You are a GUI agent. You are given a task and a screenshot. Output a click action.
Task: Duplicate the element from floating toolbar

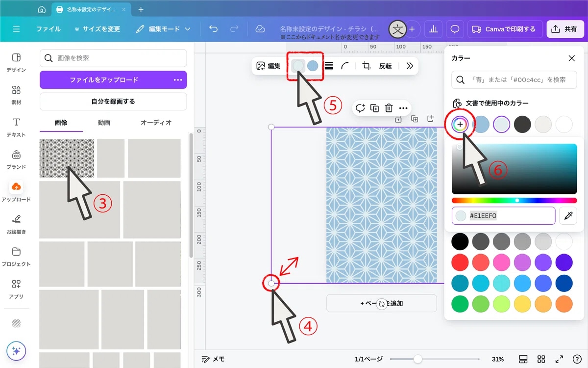point(375,108)
